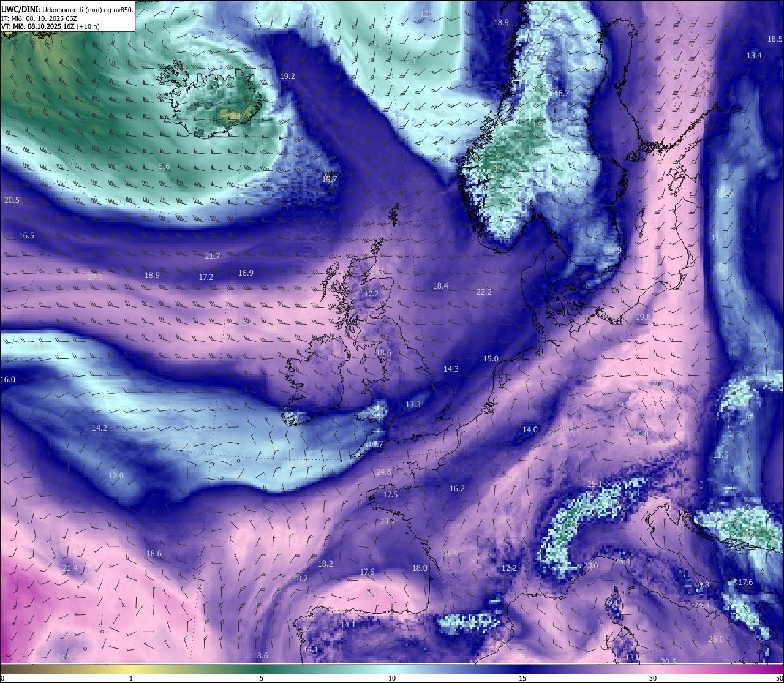Click the 22.2 value over the North Sea
This screenshot has height=683, width=784.
pyautogui.click(x=484, y=292)
